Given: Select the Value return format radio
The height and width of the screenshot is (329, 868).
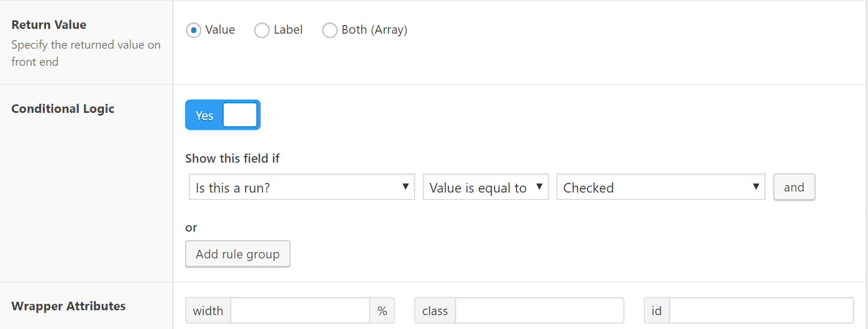Looking at the screenshot, I should (x=193, y=30).
